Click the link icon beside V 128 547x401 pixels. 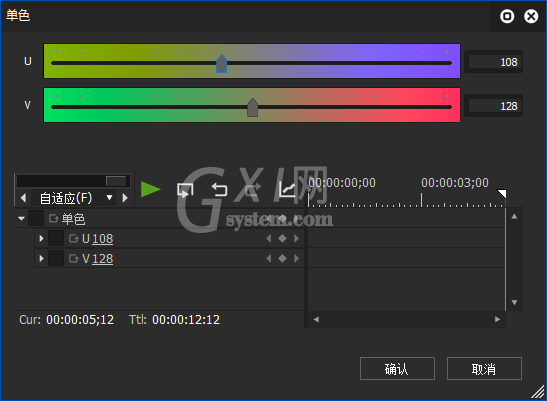coord(74,259)
